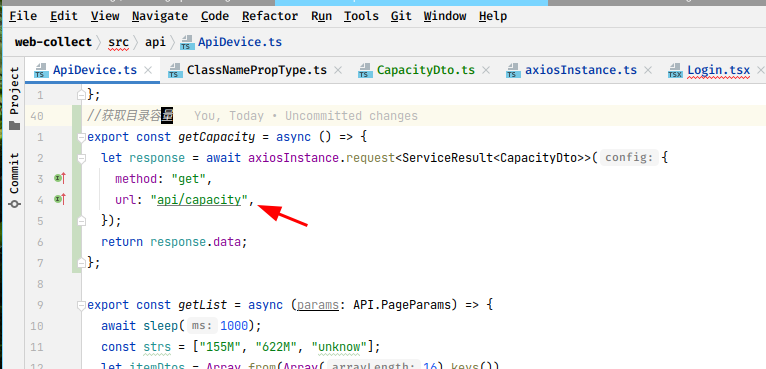Collapse getCapacity function fold marker
This screenshot has width=766, height=369.
(82, 137)
